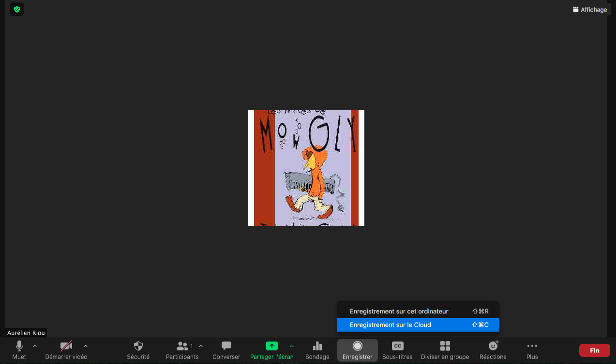The image size is (616, 364).
Task: Click the Sous-titres CC icon
Action: point(397,350)
